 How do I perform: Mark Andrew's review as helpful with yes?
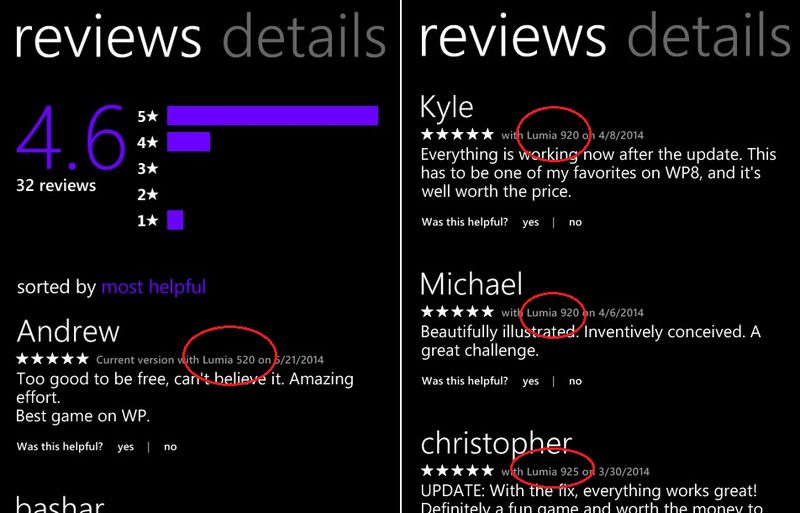pyautogui.click(x=126, y=447)
